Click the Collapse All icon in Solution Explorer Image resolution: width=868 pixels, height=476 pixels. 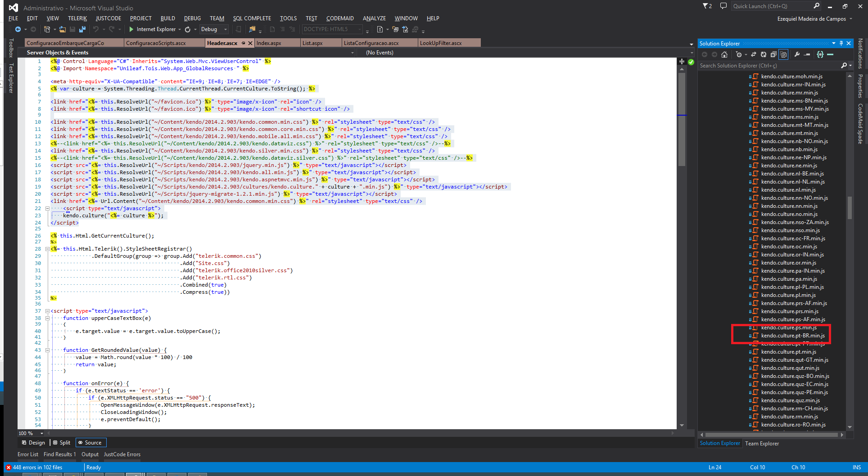[x=773, y=54]
